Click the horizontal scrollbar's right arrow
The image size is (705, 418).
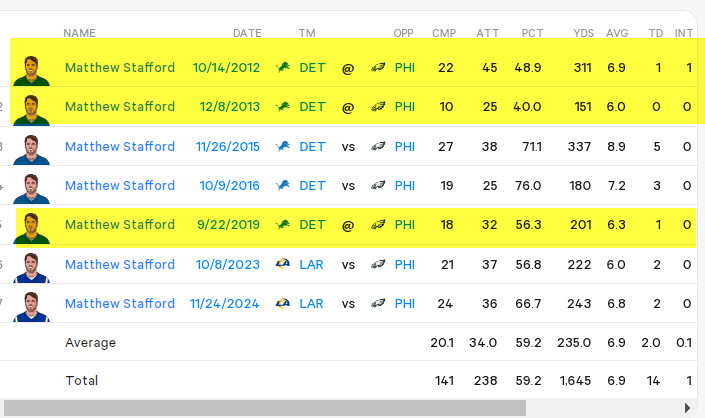point(687,408)
